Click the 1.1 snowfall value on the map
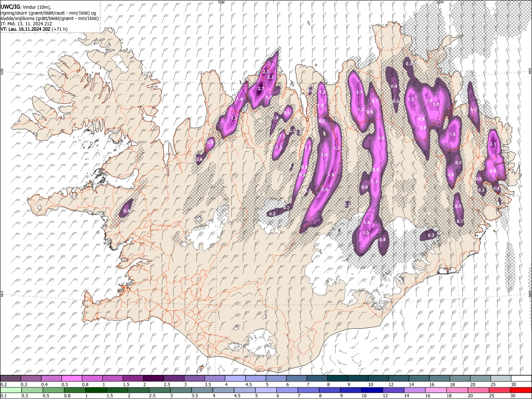 (x=374, y=182)
